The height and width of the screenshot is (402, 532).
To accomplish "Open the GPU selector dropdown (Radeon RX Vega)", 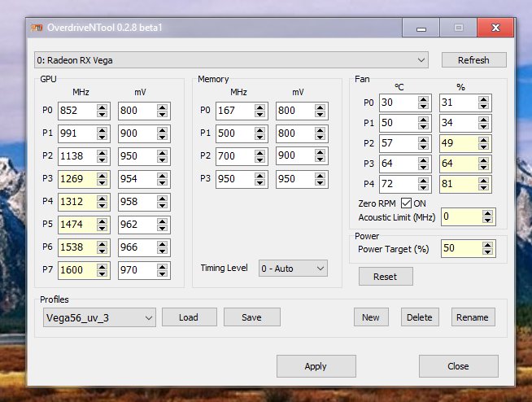I will [231, 60].
